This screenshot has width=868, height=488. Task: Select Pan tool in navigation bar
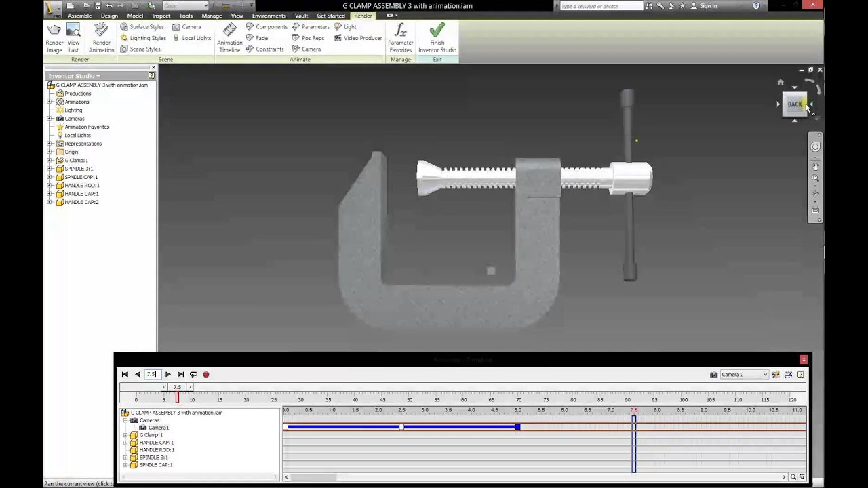815,166
